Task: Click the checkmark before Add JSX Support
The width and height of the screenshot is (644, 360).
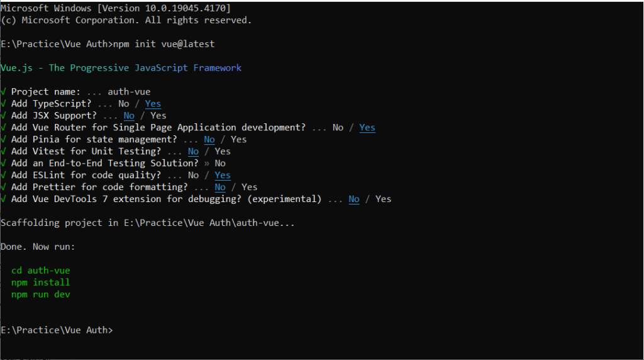Action: [x=4, y=116]
